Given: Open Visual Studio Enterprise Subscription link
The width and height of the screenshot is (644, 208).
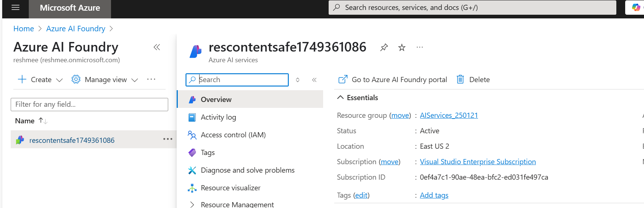Looking at the screenshot, I should [478, 162].
